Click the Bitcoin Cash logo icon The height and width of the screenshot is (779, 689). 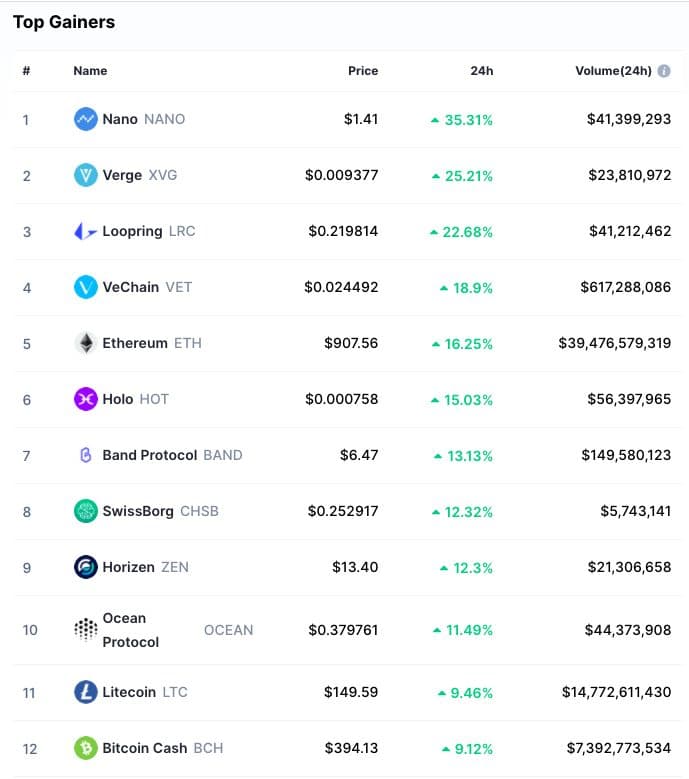(86, 747)
